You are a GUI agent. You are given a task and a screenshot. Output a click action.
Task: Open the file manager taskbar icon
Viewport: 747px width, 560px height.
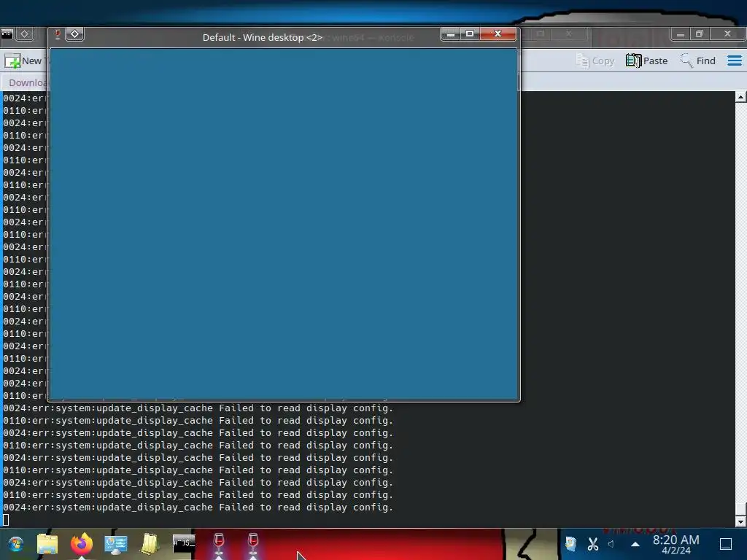(47, 544)
